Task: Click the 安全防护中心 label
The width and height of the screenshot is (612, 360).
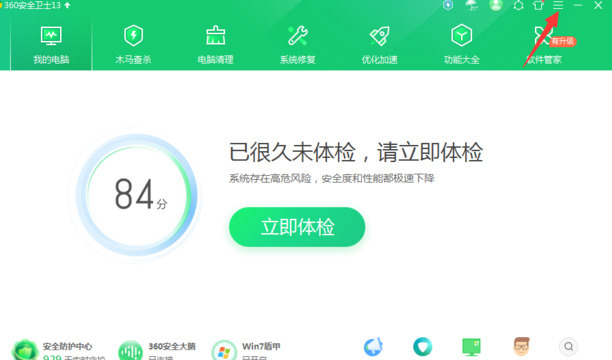Action: 68,346
